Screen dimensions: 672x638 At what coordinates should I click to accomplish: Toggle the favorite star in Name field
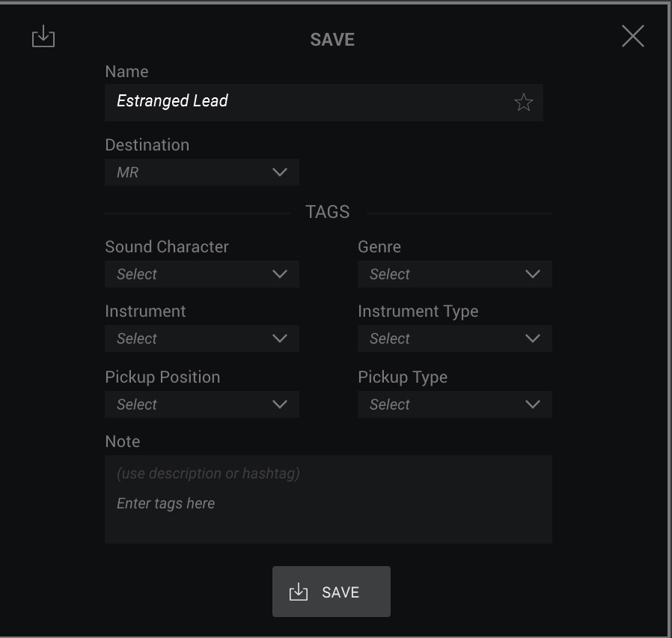(x=523, y=103)
